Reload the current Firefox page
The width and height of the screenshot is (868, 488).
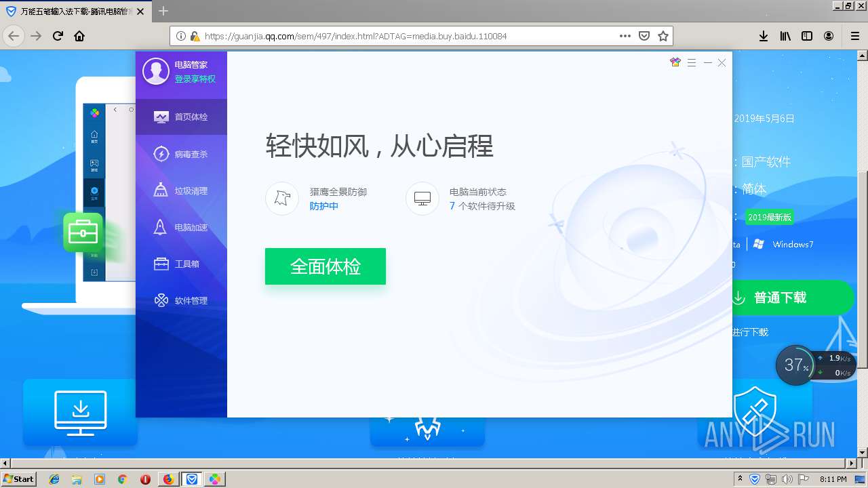(58, 36)
